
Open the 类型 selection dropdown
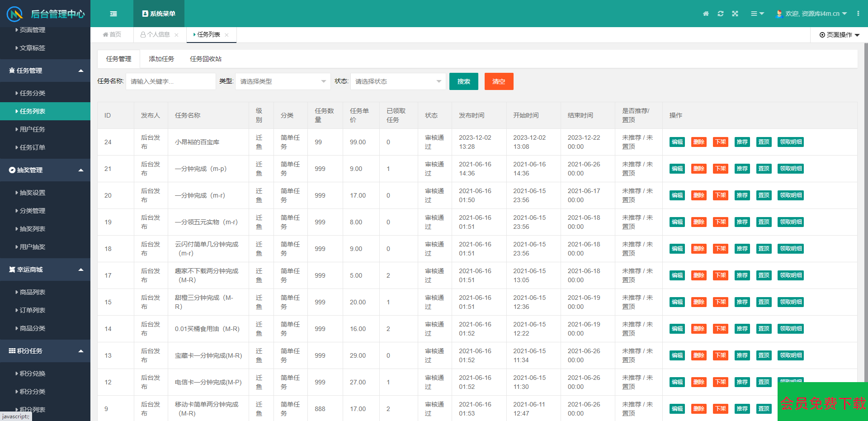[283, 81]
